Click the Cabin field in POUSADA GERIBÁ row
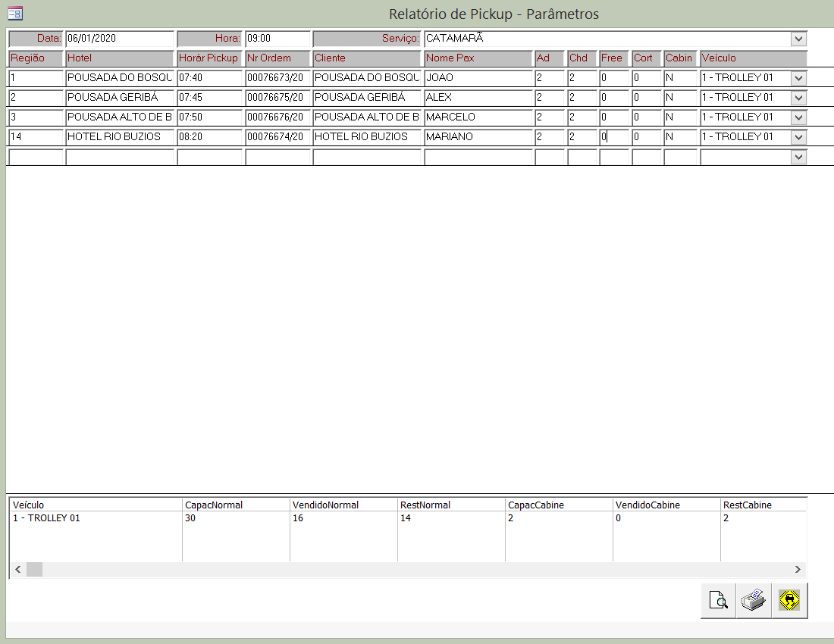 [680, 98]
